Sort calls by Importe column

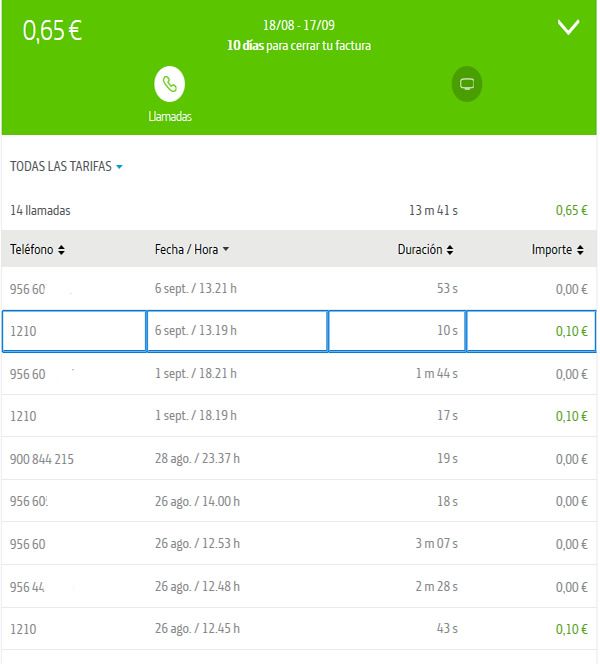coord(557,249)
